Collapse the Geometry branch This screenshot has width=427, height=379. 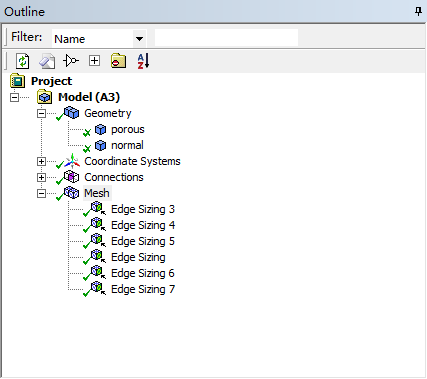(x=41, y=113)
